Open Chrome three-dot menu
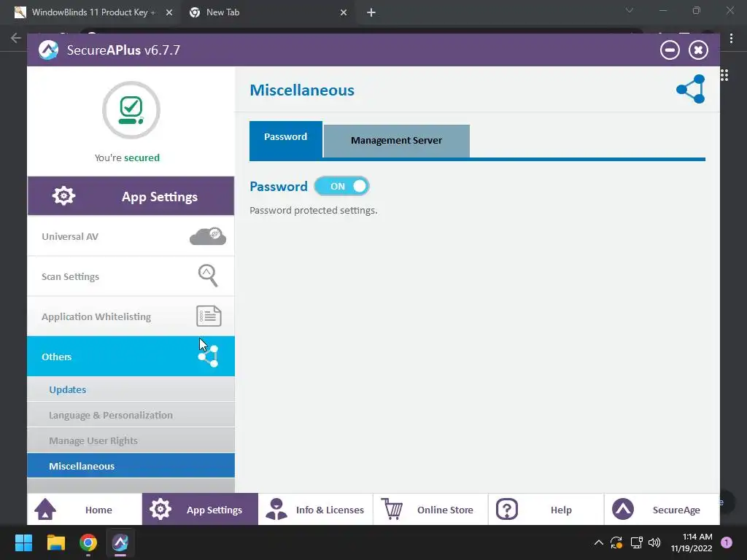Screen dimensions: 747x560 pos(731,39)
